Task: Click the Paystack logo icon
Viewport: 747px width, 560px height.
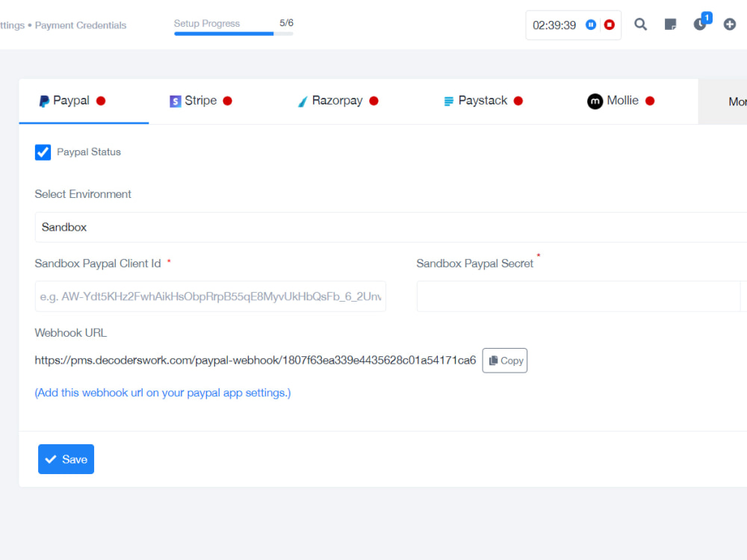Action: click(448, 101)
